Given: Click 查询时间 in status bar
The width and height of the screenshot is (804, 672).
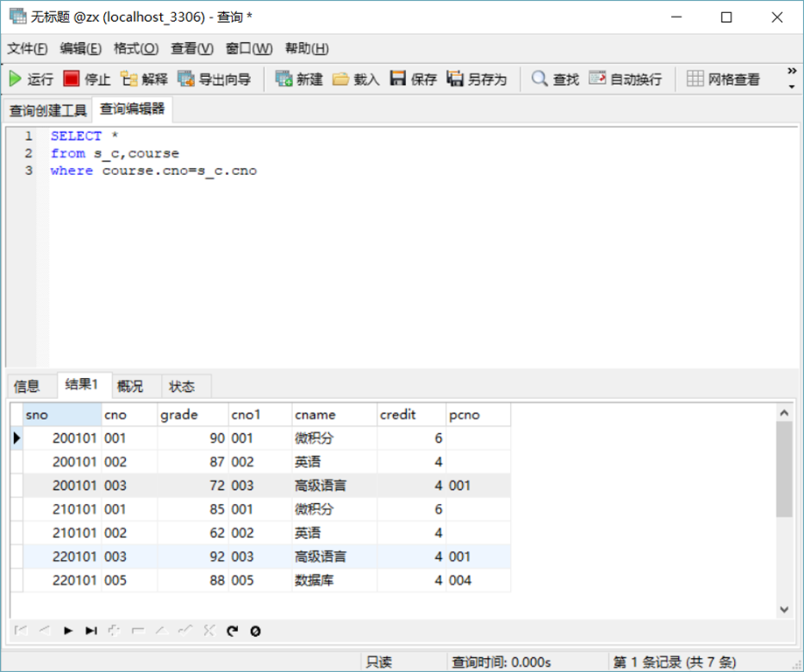Looking at the screenshot, I should click(x=501, y=662).
